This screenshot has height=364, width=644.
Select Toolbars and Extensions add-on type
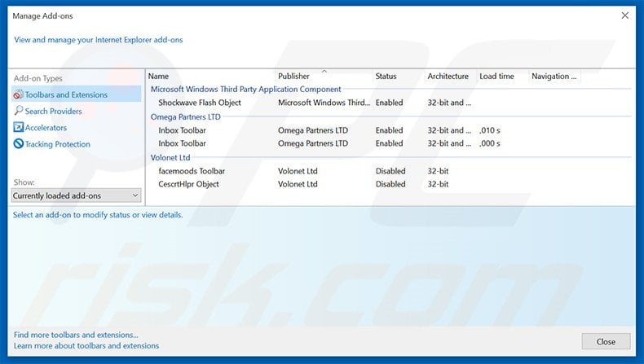coord(77,94)
